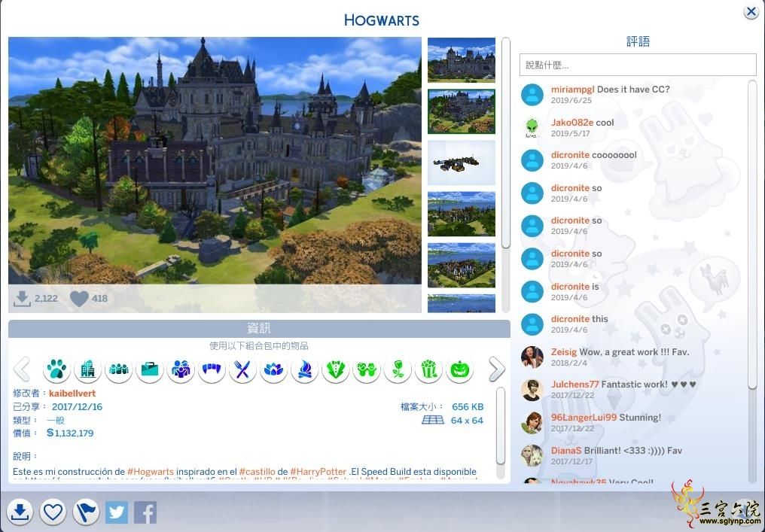The height and width of the screenshot is (532, 765).
Task: Open the #castillo hashtag
Action: (x=257, y=472)
